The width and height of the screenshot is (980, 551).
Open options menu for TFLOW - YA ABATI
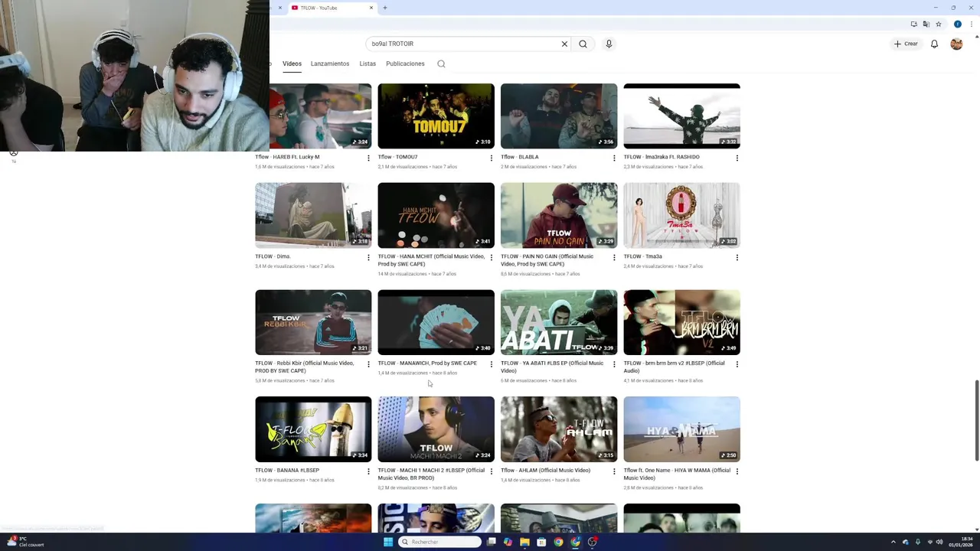click(614, 364)
